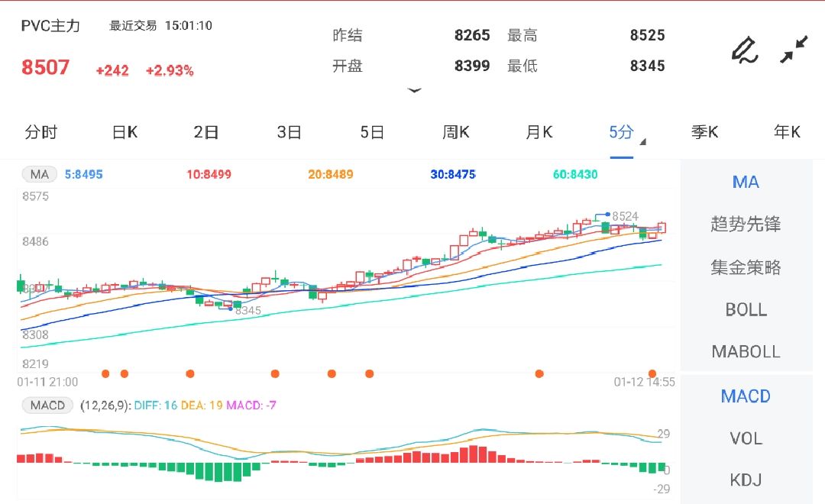Select the 趋势先锋 indicator
The width and height of the screenshot is (825, 504).
(746, 224)
